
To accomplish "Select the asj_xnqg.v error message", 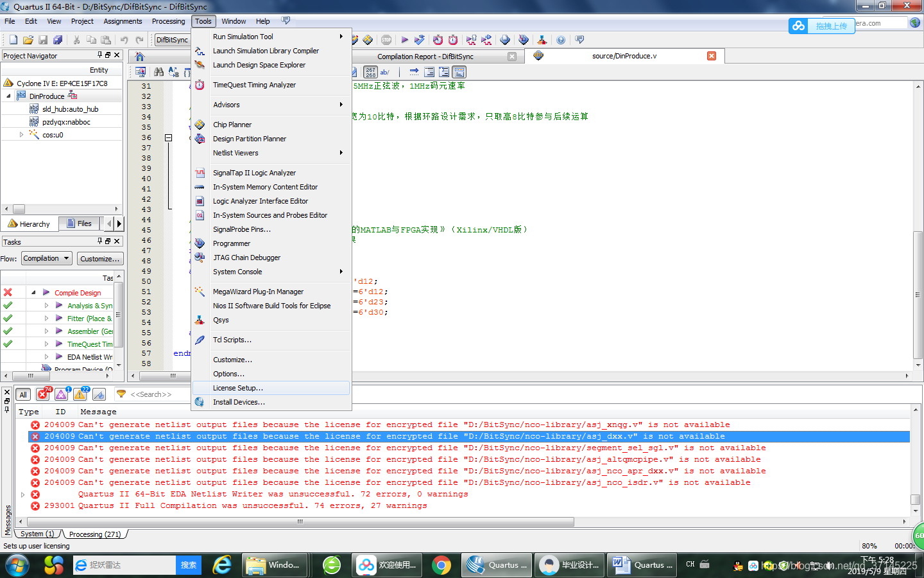I will point(468,425).
